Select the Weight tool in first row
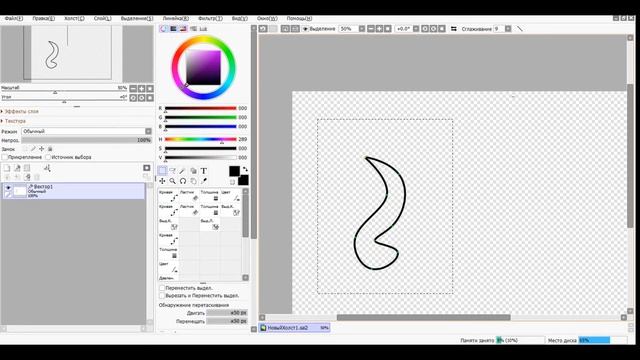 tap(210, 196)
